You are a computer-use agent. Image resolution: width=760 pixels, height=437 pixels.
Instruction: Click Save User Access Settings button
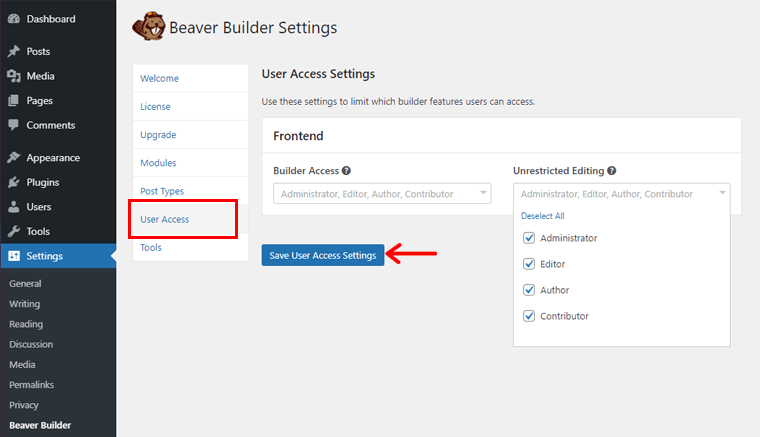322,255
